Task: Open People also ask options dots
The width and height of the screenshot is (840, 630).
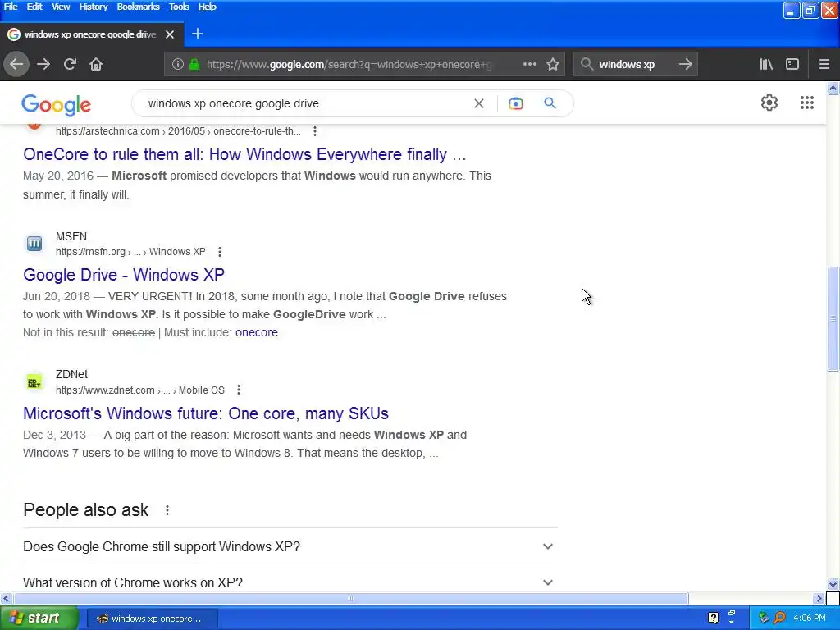Action: (x=167, y=510)
